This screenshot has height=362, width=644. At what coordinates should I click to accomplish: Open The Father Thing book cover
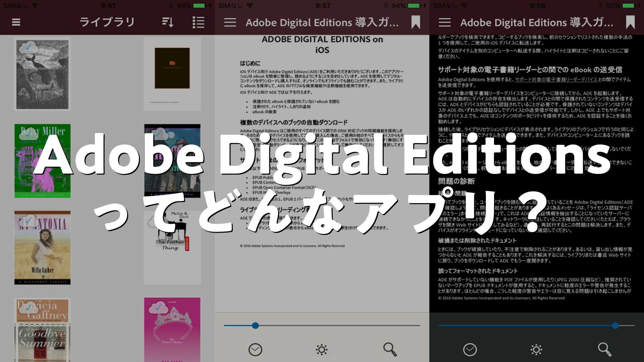172,248
